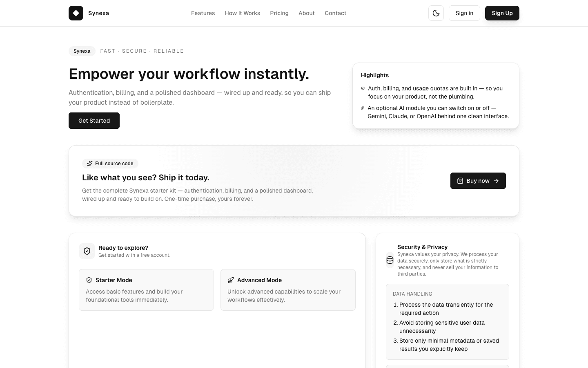Click the shopping bag icon in Buy now
Viewport: 588px width, 368px height.
460,181
